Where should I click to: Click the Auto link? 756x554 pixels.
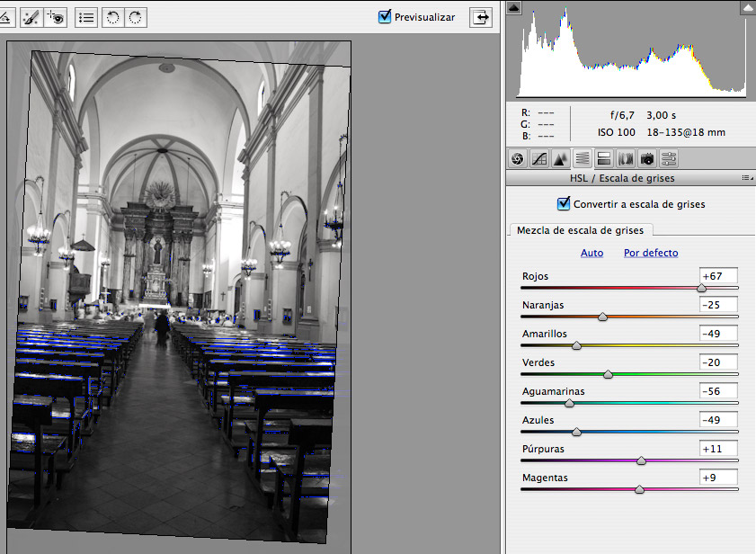[591, 253]
